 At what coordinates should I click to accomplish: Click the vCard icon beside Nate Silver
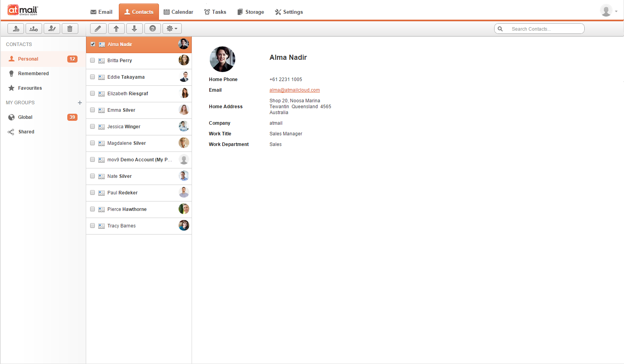[x=102, y=176]
